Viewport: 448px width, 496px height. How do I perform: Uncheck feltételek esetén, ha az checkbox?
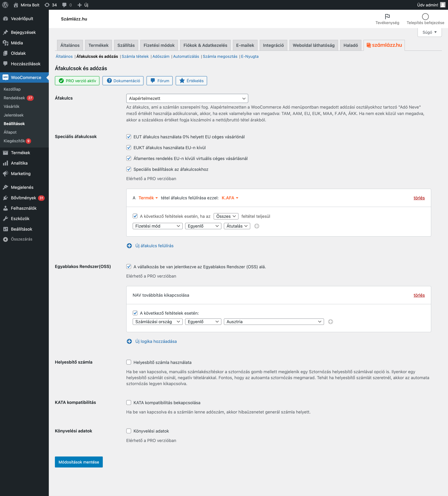[135, 216]
